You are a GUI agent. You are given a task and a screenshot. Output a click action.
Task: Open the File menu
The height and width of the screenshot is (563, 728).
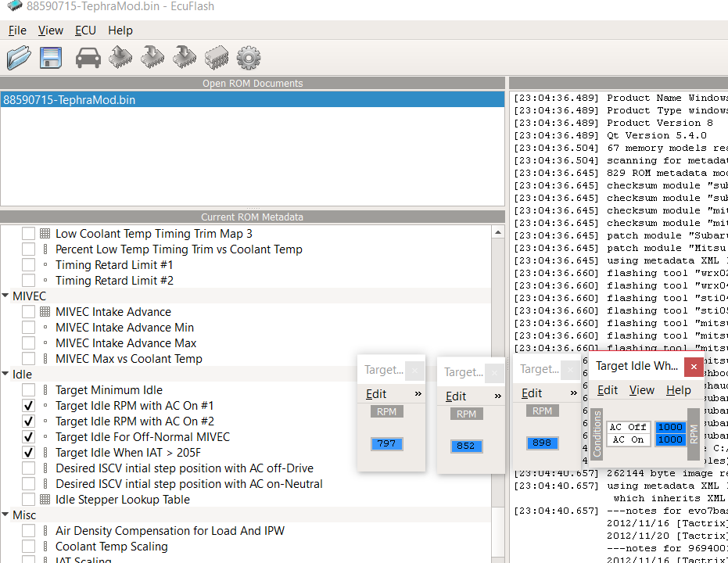coord(17,30)
